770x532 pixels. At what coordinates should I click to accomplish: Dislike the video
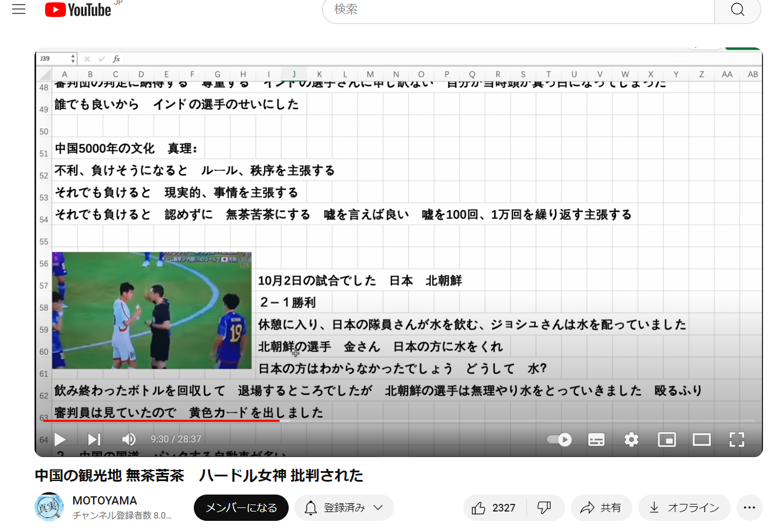[x=545, y=508]
